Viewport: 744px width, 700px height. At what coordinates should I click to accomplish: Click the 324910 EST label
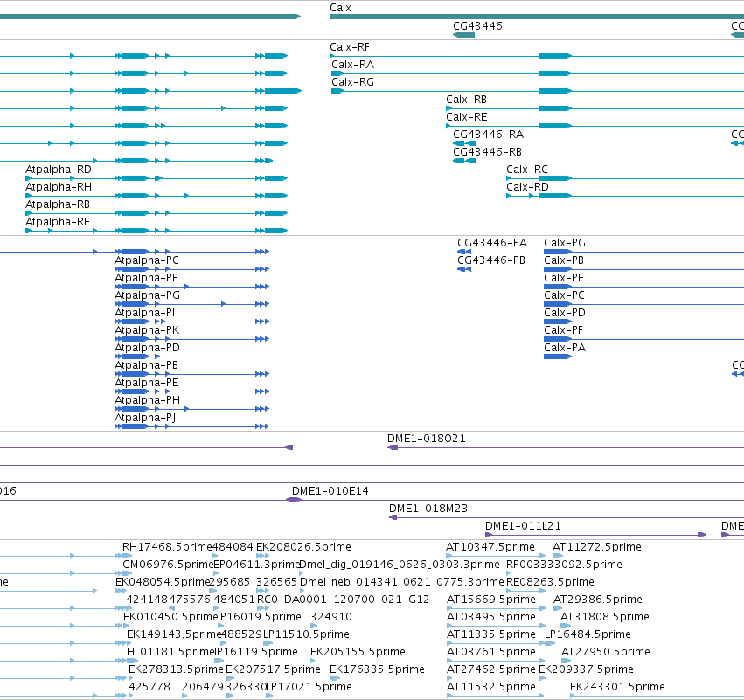pos(331,618)
